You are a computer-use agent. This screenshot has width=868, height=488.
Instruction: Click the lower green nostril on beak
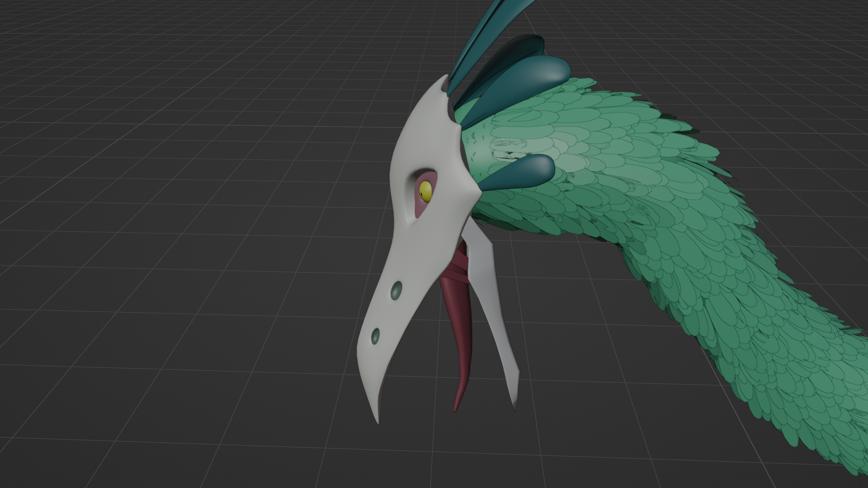(375, 336)
